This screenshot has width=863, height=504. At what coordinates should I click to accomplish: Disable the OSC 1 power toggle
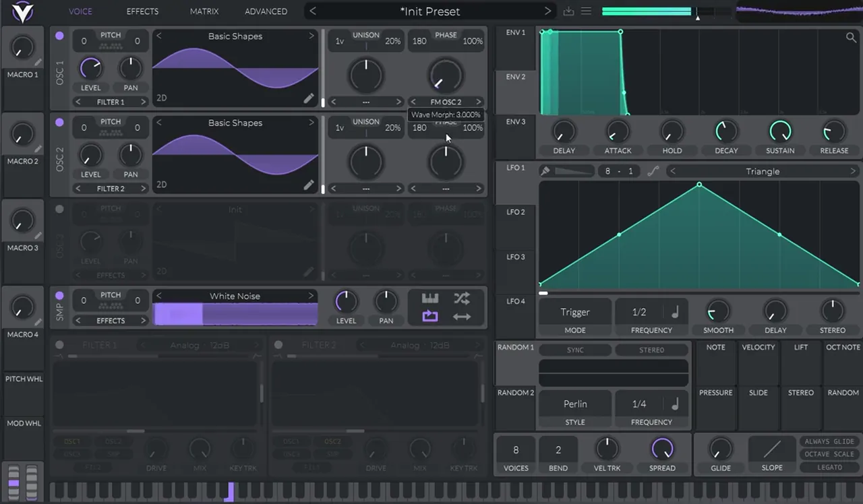pyautogui.click(x=59, y=36)
